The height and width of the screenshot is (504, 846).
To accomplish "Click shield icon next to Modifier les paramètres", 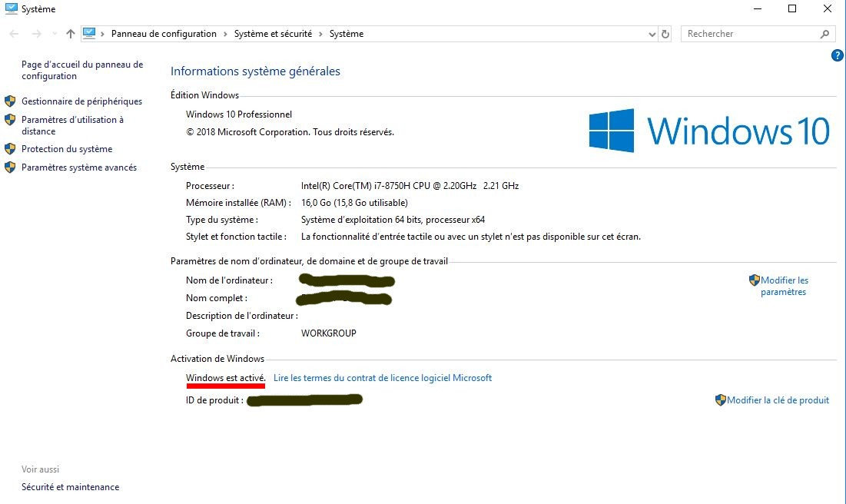I will [x=755, y=280].
